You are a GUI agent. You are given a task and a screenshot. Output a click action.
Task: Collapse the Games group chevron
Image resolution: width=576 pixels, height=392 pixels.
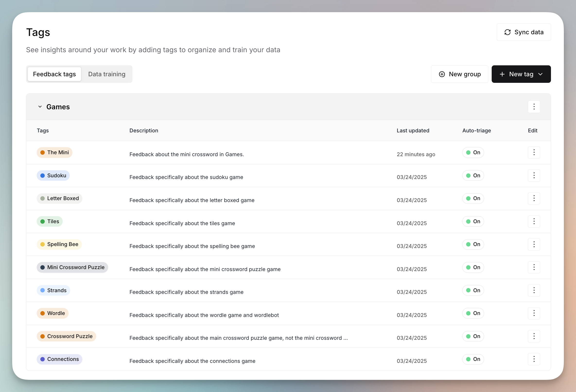click(40, 107)
